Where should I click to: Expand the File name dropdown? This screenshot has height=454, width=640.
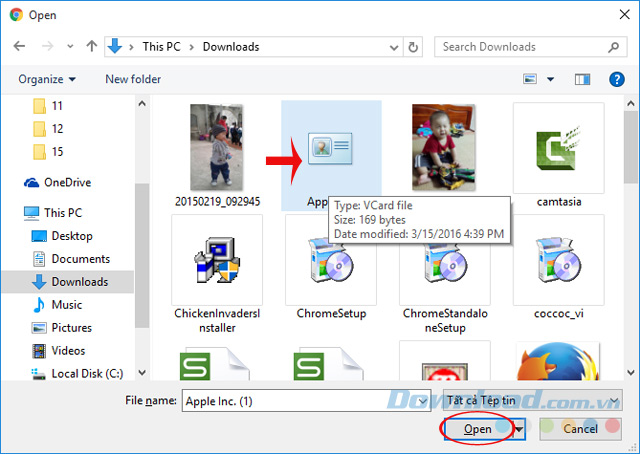pyautogui.click(x=424, y=401)
